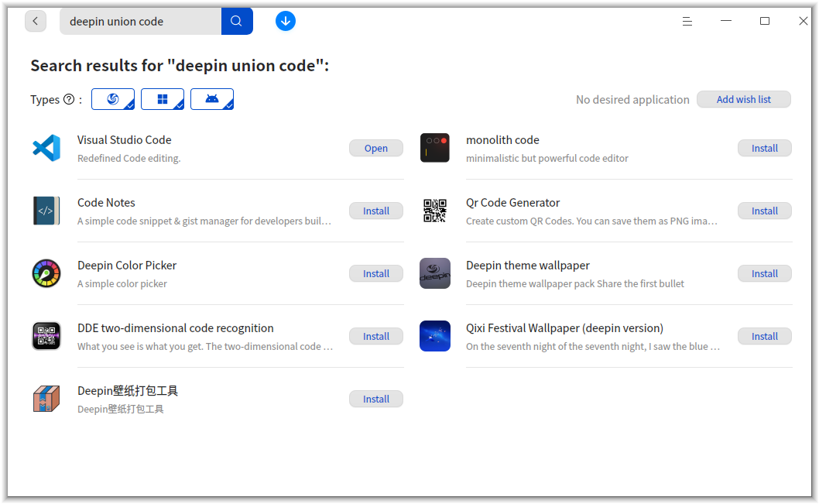819x504 pixels.
Task: Go back with the left arrow button
Action: 36,21
